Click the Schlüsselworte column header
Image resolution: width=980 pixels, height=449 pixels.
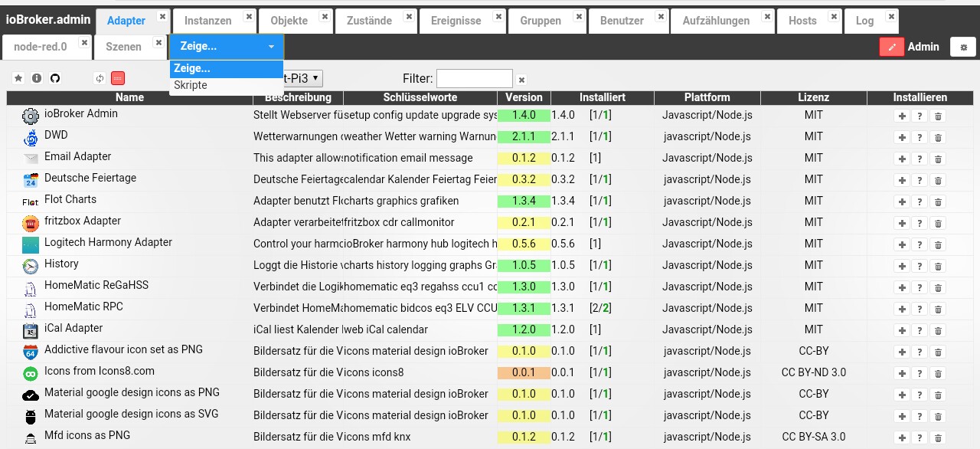[x=420, y=97]
